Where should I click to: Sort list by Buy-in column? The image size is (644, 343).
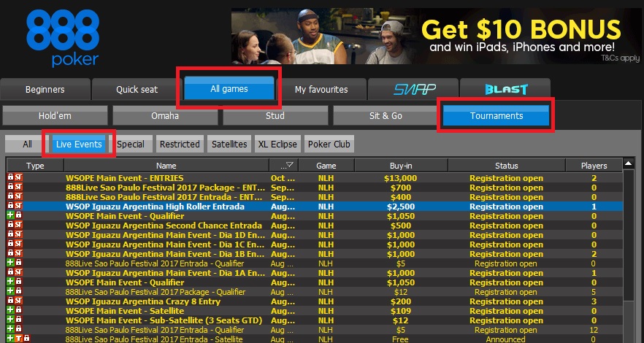point(401,166)
